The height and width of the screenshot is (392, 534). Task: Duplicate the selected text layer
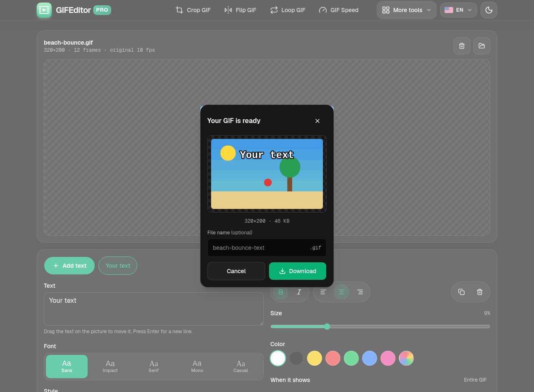click(x=461, y=292)
